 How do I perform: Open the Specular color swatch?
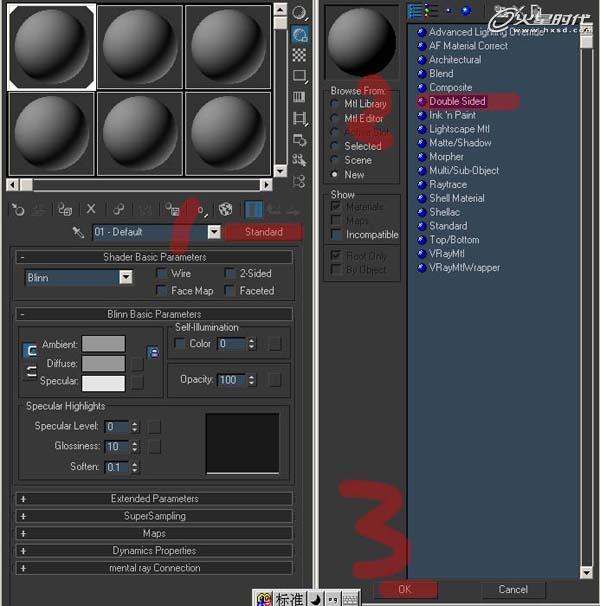pyautogui.click(x=103, y=383)
